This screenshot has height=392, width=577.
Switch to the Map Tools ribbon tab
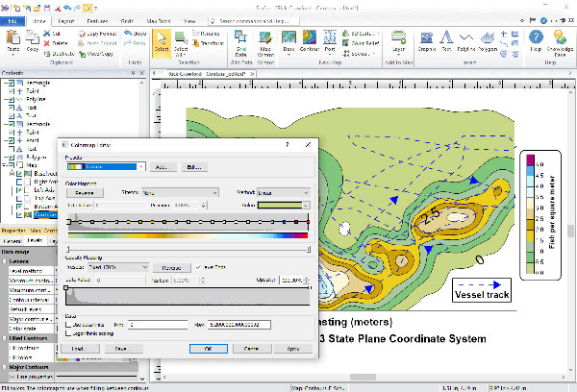click(159, 21)
